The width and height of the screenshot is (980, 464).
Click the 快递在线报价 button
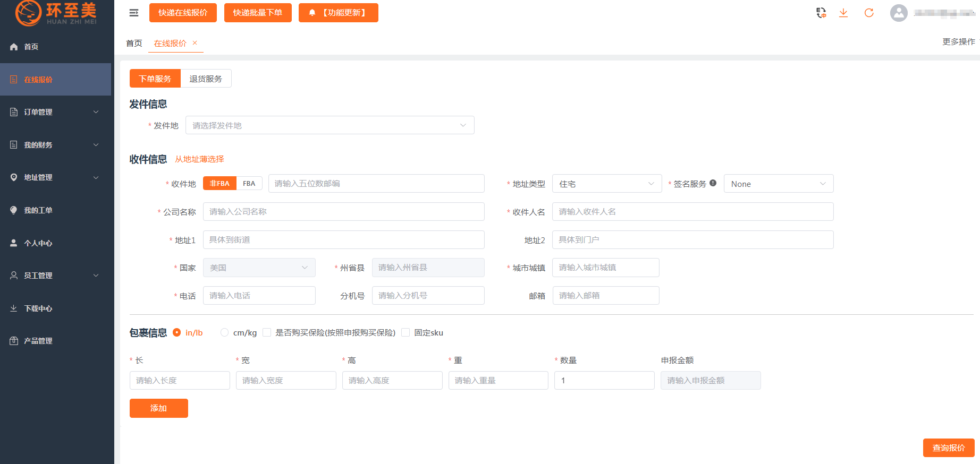click(183, 13)
